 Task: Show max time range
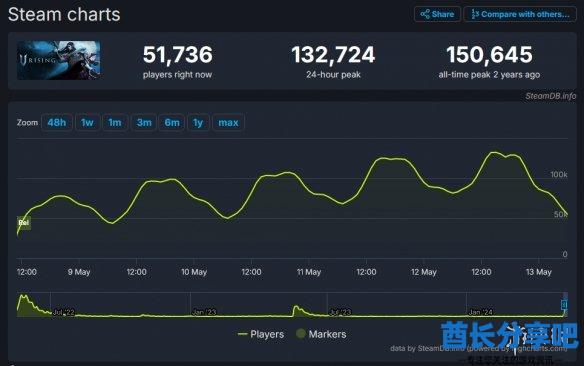click(228, 122)
